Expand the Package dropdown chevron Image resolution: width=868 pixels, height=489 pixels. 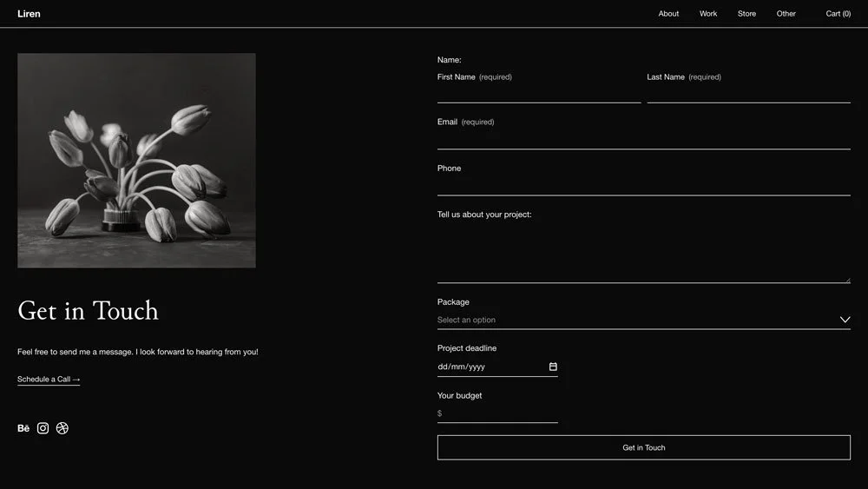845,320
